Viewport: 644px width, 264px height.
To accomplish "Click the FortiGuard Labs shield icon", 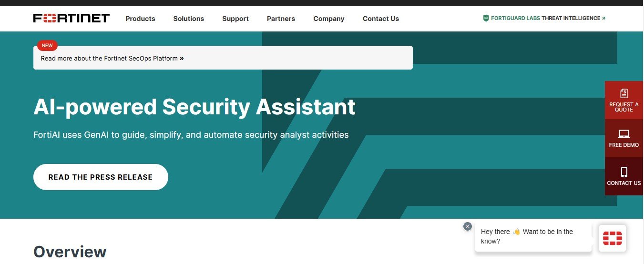I will [486, 18].
